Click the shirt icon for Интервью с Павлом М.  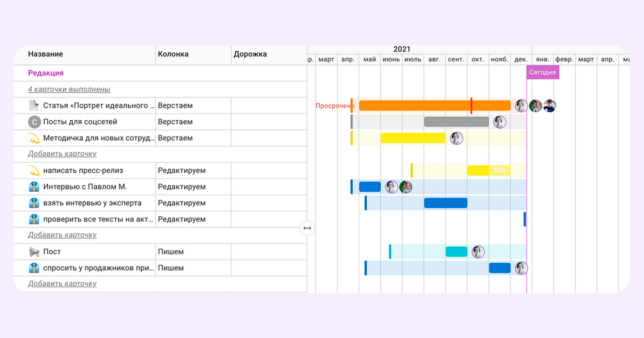[34, 187]
